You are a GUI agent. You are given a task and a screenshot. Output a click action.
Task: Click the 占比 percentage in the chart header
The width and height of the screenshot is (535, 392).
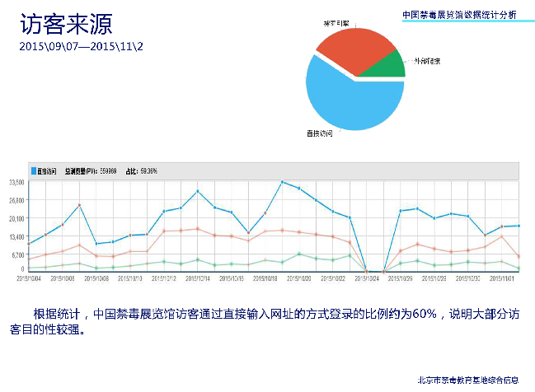[148, 171]
